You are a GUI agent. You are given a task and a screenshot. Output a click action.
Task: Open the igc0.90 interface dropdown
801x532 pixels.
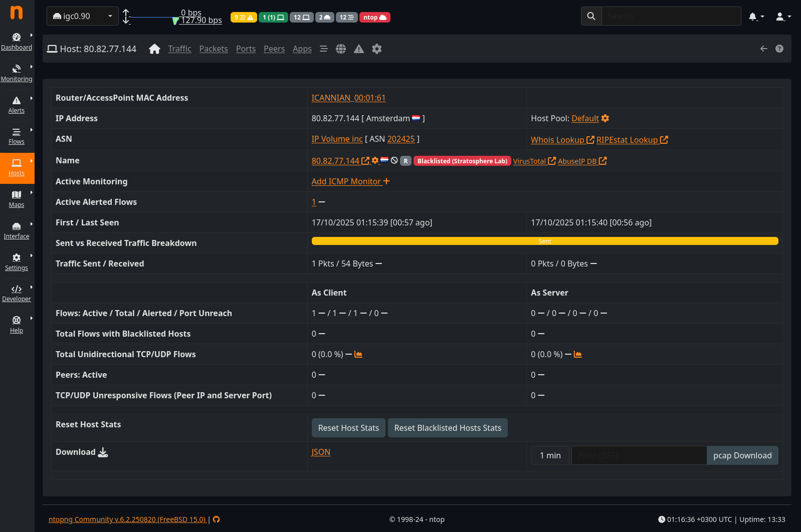(x=83, y=16)
